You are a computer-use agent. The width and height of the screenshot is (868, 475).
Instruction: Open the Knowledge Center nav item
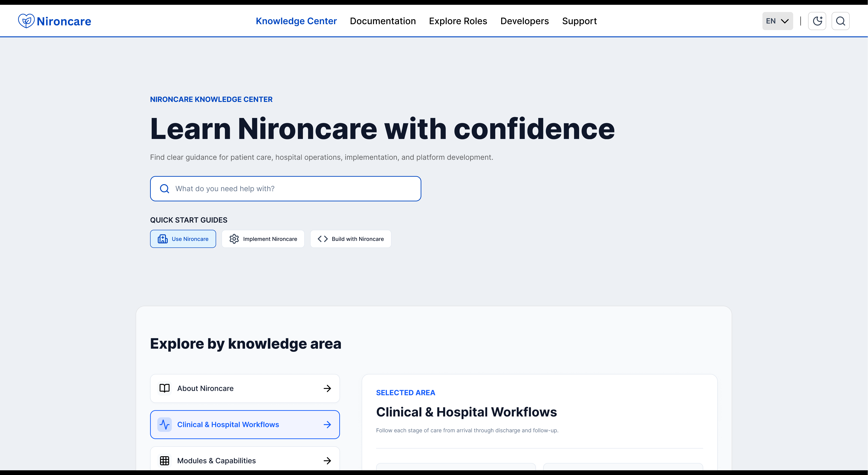coord(296,21)
